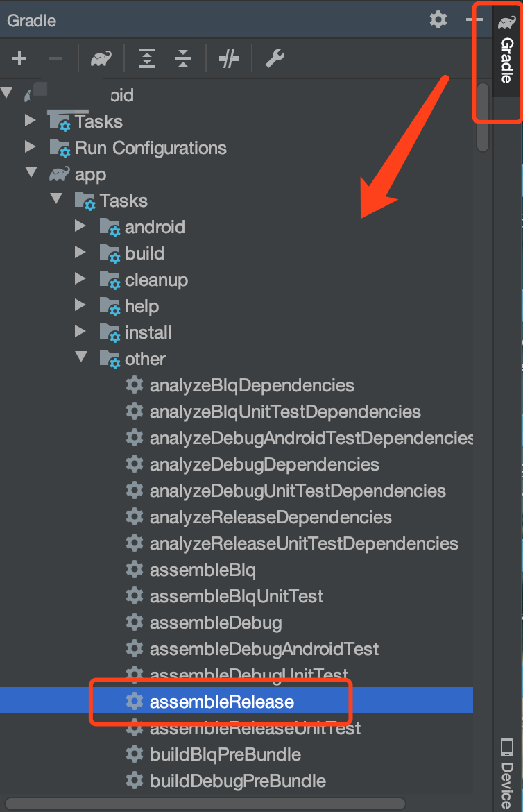523x812 pixels.
Task: Click the plus icon to link Gradle project
Action: (19, 59)
